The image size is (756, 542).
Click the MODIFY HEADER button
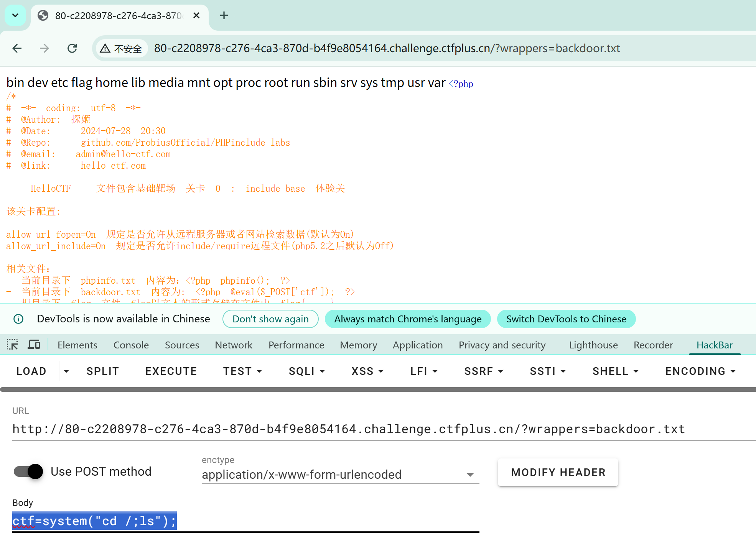558,472
